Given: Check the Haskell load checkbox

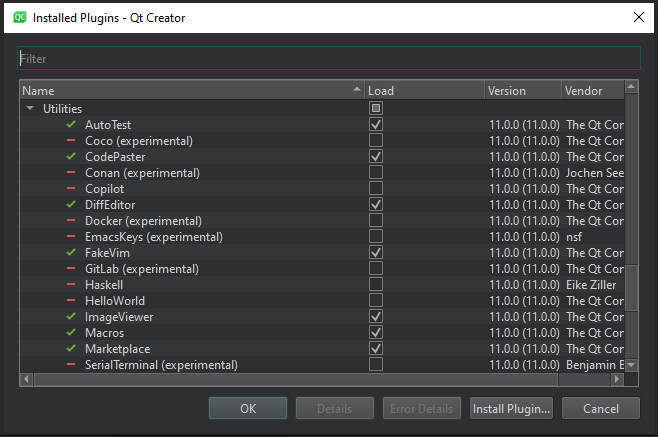Looking at the screenshot, I should pos(376,284).
